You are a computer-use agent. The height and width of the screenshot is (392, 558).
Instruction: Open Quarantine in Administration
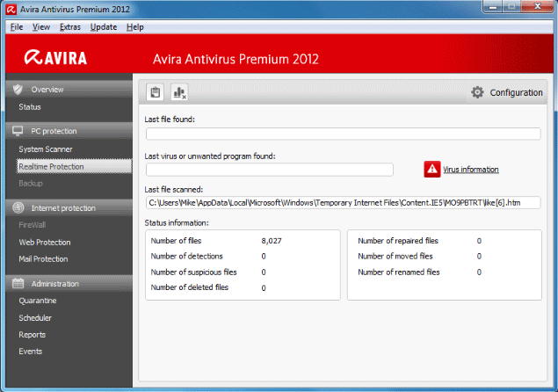coord(38,301)
